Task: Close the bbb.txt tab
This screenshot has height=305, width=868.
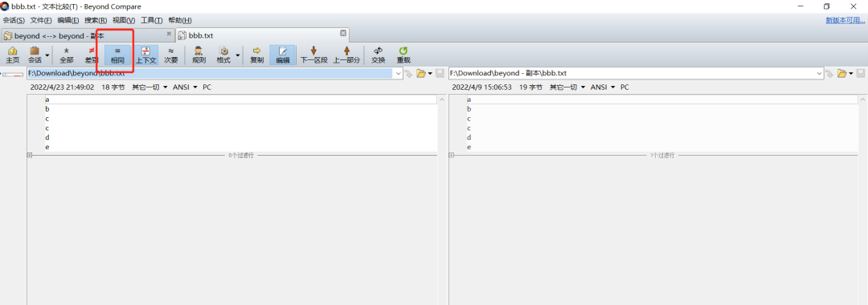Action: [343, 33]
